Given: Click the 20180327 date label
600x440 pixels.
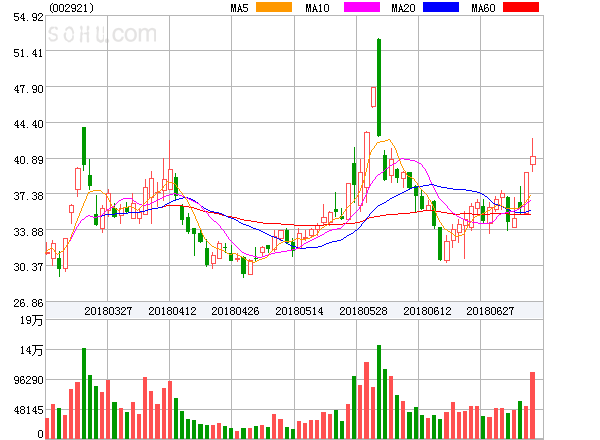Looking at the screenshot, I should pos(108,311).
